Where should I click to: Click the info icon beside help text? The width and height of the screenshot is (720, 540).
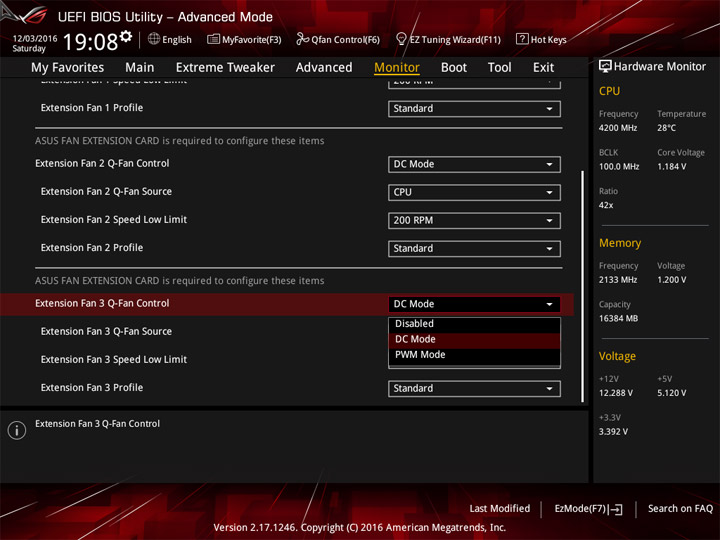tap(17, 430)
